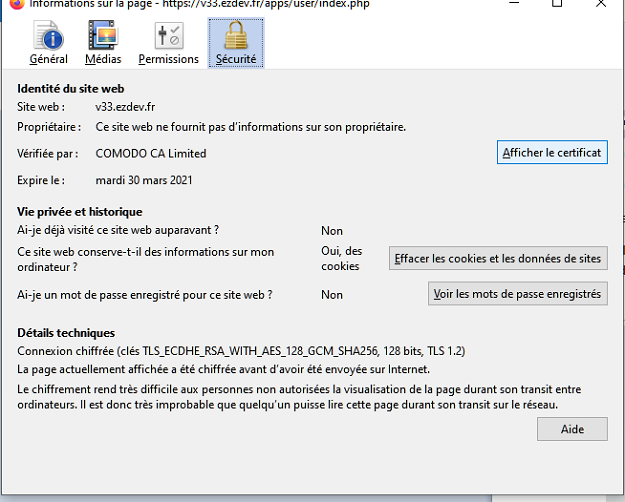Close the page info dialog
Viewport: 625px width, 502px height.
[602, 4]
